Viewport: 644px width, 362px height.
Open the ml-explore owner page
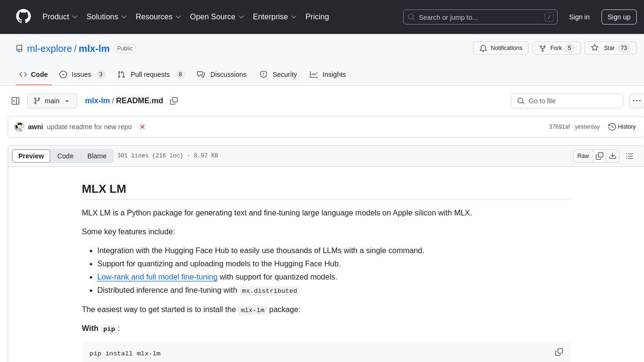point(49,48)
